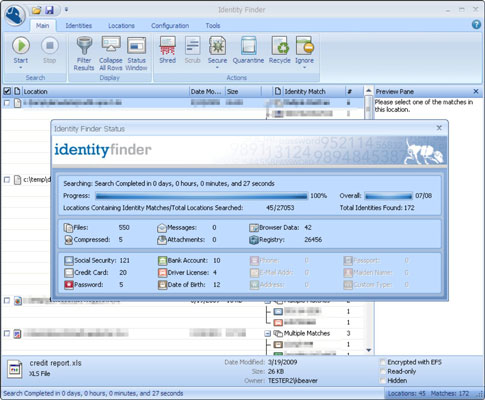Collapse the Multiple Matches tree node
The height and width of the screenshot is (400, 485).
(x=267, y=334)
